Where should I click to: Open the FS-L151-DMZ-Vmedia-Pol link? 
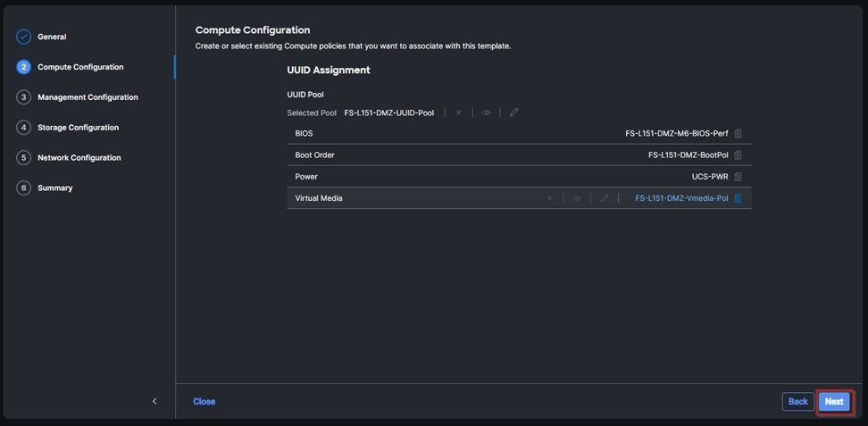[x=681, y=198]
